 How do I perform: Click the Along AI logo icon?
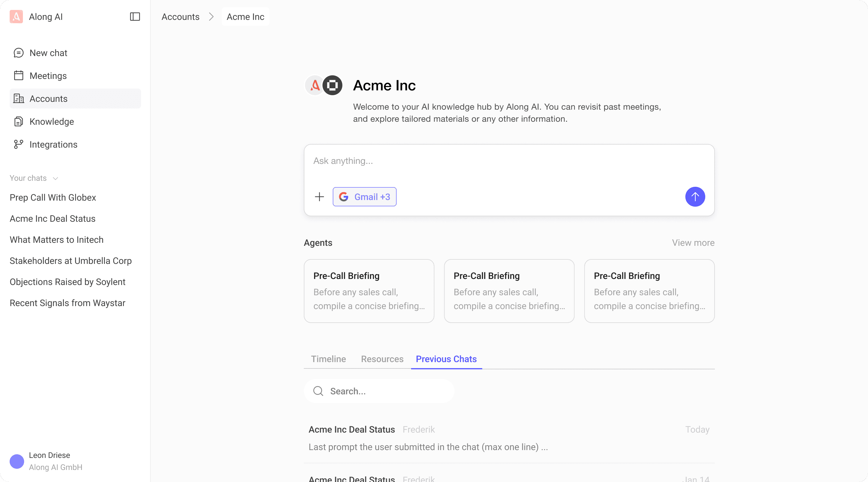coord(16,17)
